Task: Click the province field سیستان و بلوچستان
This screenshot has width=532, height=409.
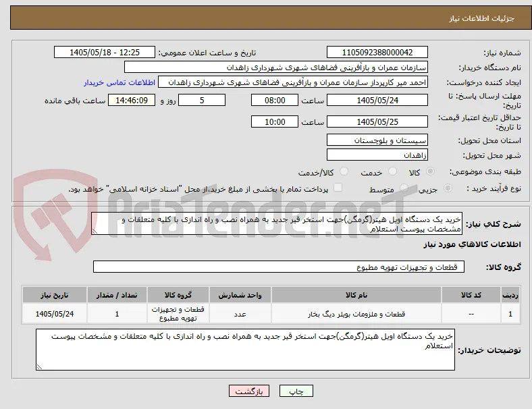Action: point(377,140)
